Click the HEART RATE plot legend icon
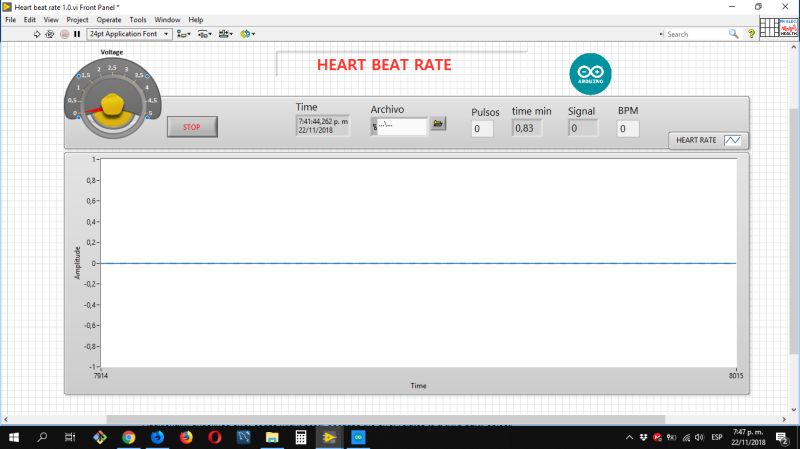The image size is (800, 449). [x=733, y=140]
